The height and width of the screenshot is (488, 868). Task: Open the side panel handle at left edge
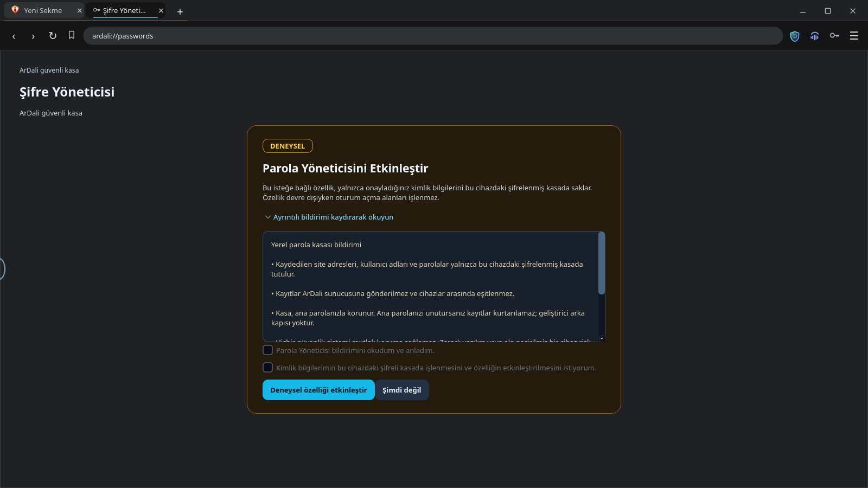click(x=2, y=269)
